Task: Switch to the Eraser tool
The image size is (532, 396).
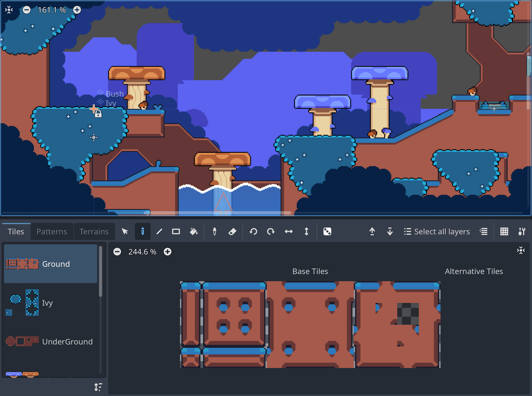Action: click(x=232, y=231)
